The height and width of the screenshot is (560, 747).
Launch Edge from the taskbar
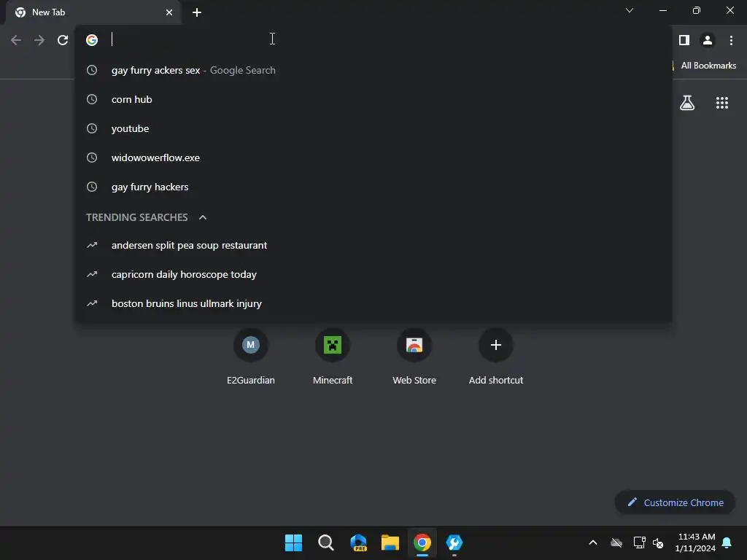[358, 542]
